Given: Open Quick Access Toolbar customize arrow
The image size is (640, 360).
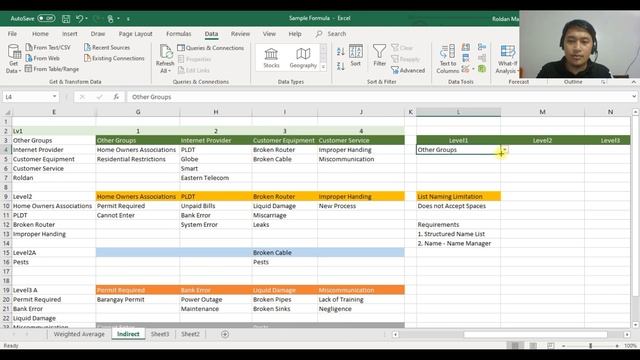Looking at the screenshot, I should [x=128, y=19].
